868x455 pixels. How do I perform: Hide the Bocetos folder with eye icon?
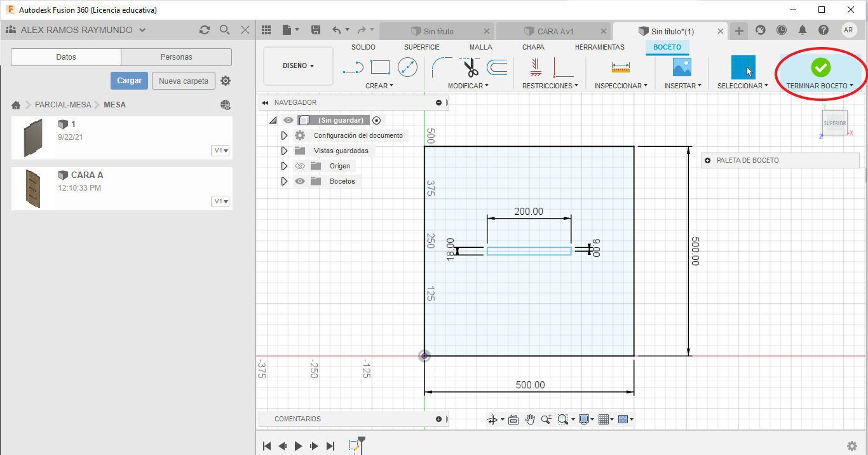coord(300,181)
